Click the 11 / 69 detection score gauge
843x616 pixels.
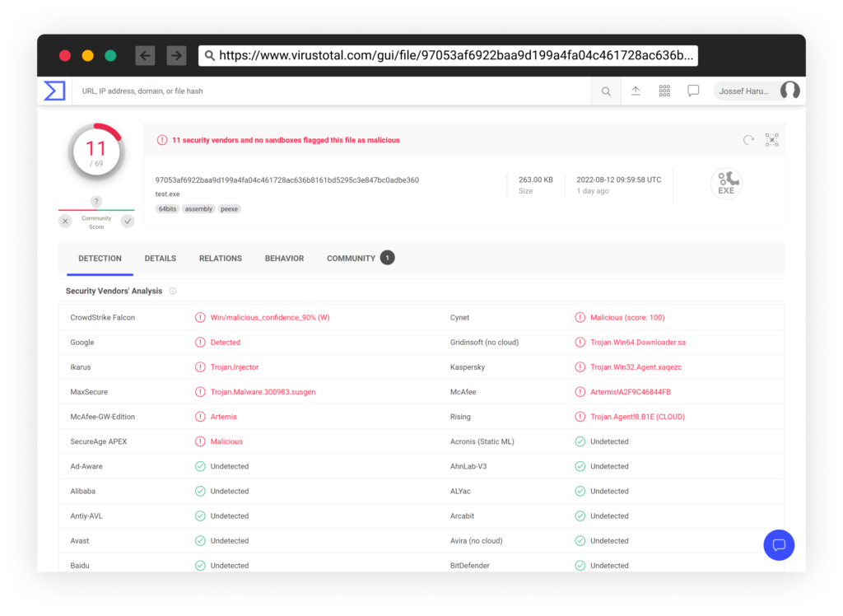tap(96, 152)
